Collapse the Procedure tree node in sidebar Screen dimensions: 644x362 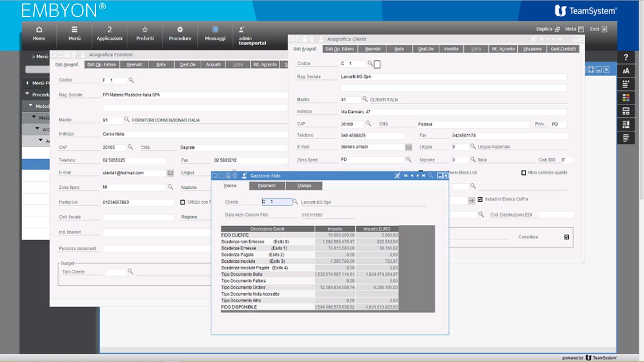click(x=27, y=94)
